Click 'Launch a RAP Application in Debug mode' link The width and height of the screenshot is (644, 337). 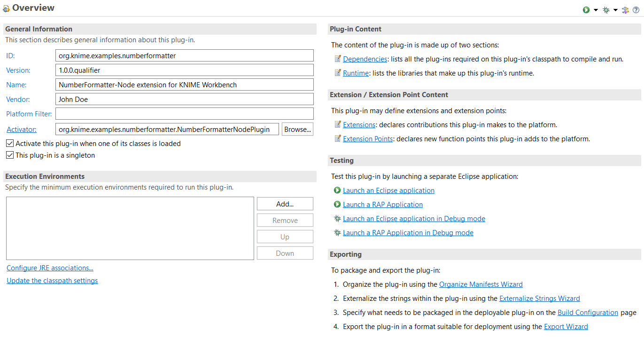click(408, 233)
